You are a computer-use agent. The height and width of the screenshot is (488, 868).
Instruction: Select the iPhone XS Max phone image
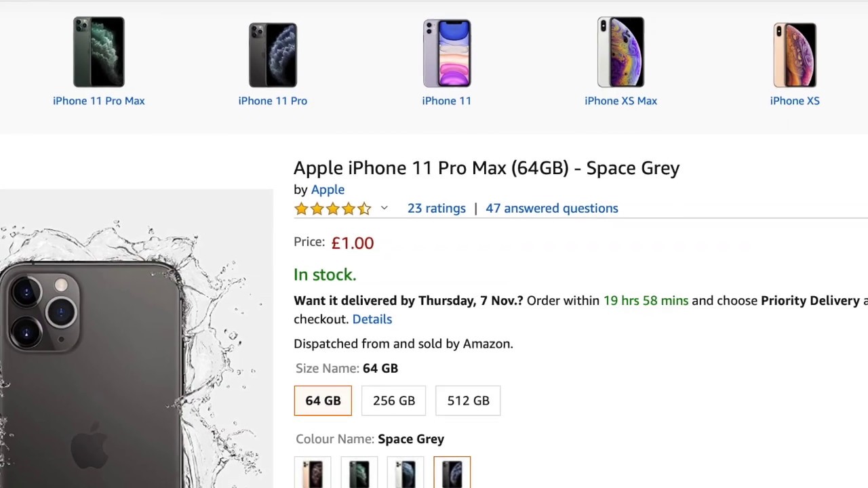(620, 52)
